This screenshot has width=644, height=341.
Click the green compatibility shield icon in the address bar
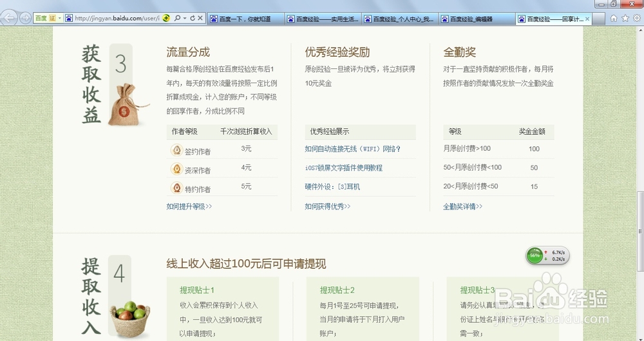pos(166,18)
